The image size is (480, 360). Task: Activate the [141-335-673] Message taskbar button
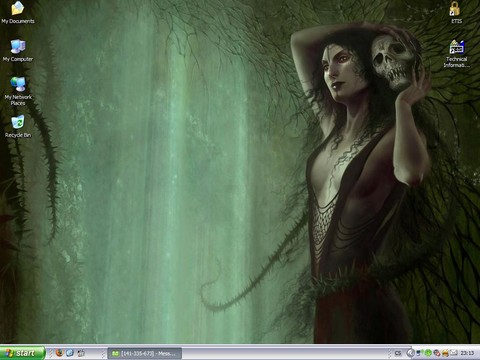[x=145, y=353]
